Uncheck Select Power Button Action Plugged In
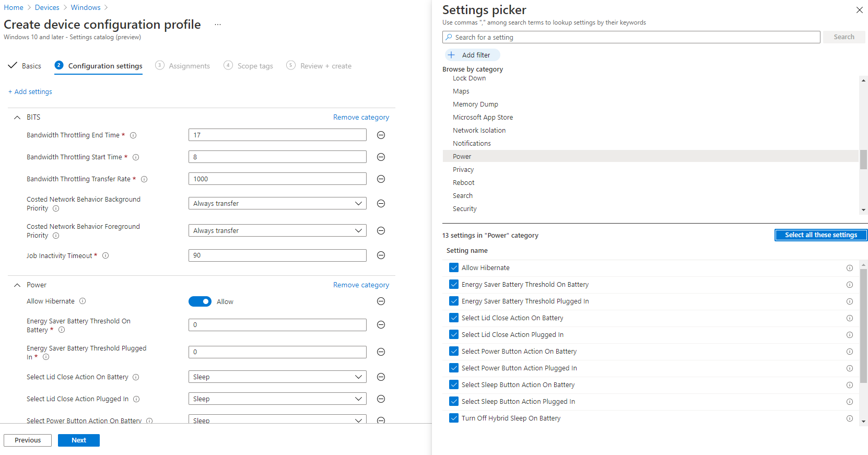 pos(454,368)
